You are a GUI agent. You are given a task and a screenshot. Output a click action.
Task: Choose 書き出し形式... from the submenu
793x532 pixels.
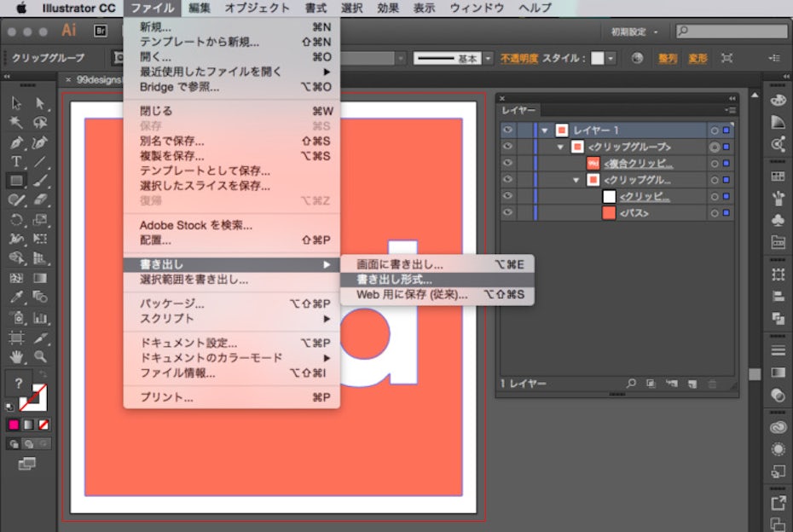pos(394,280)
